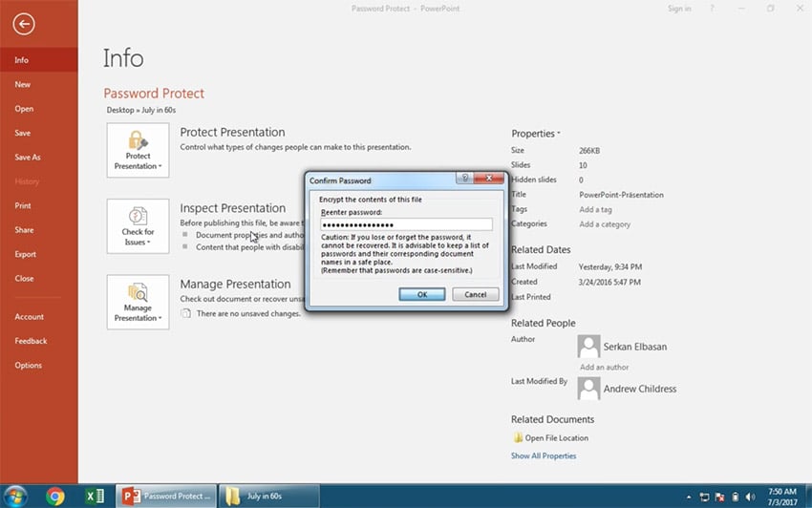Open Feedback in the sidebar
This screenshot has width=812, height=508.
[39, 341]
